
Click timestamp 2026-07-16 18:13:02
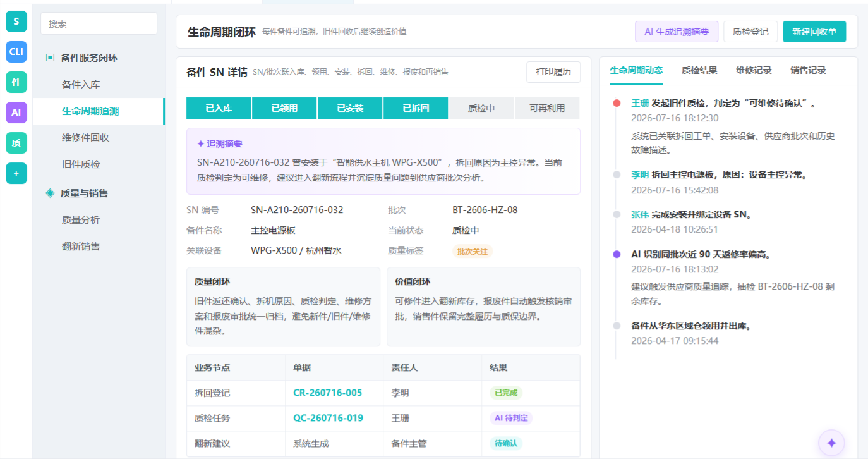tap(675, 269)
